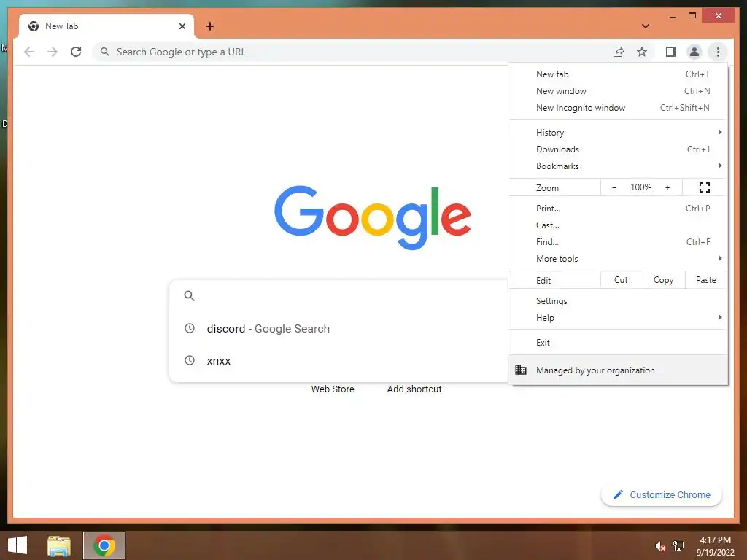This screenshot has width=747, height=560.
Task: Open Settings from the menu
Action: pos(618,301)
